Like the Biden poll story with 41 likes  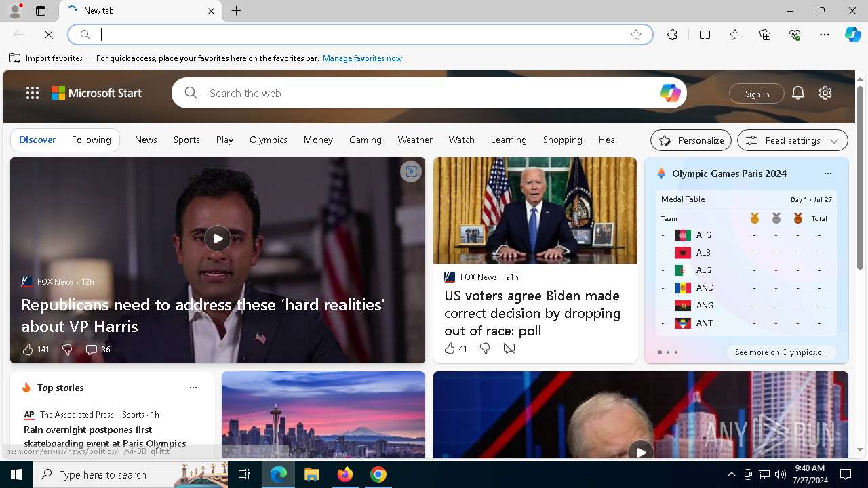coord(456,348)
